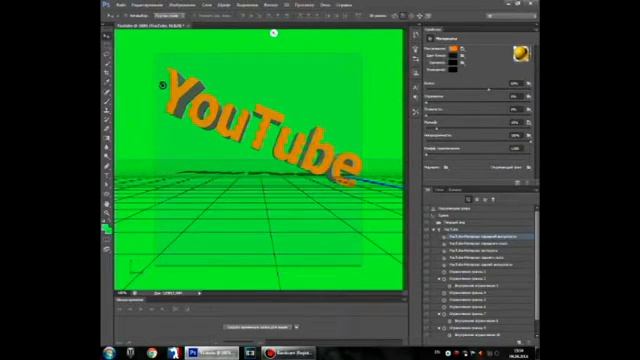Select YouTube Материал экструзии row
640x360 pixels.
pyautogui.click(x=473, y=251)
